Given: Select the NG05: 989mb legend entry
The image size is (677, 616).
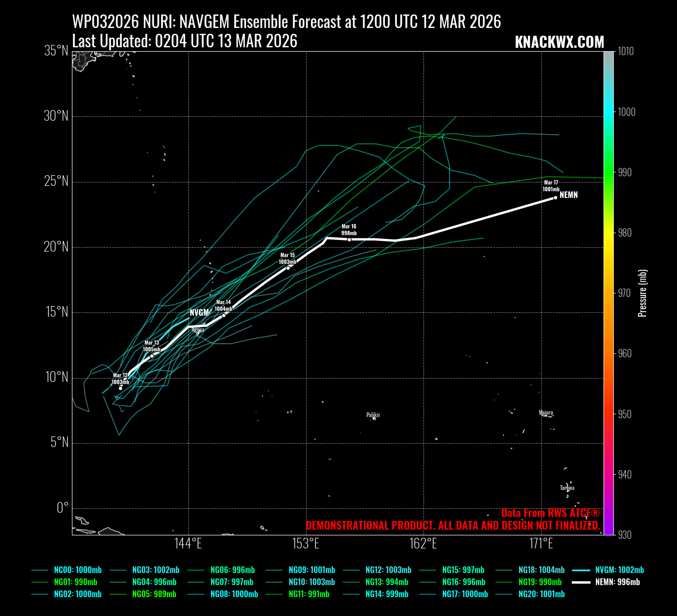Looking at the screenshot, I should (x=155, y=594).
